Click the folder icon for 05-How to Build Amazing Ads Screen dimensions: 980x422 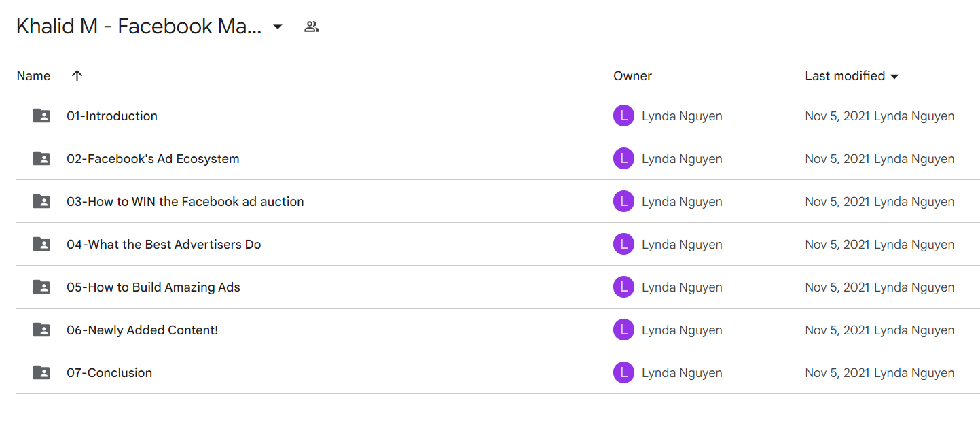point(41,287)
